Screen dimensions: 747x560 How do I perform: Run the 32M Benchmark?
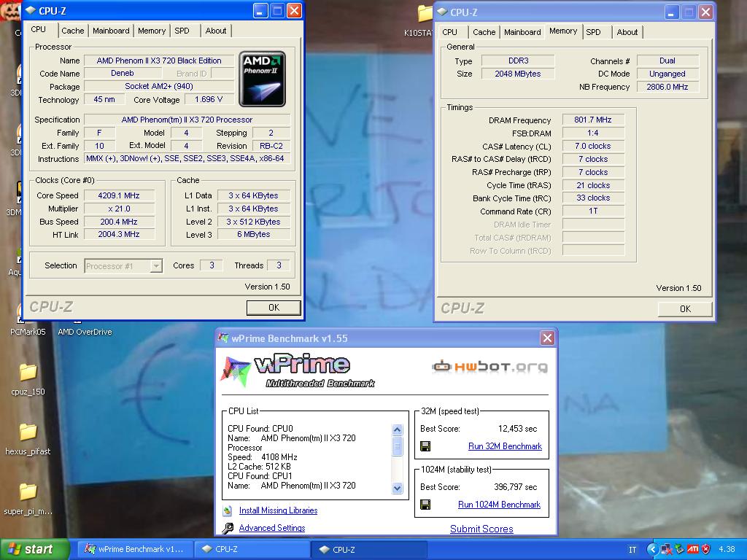coord(505,446)
